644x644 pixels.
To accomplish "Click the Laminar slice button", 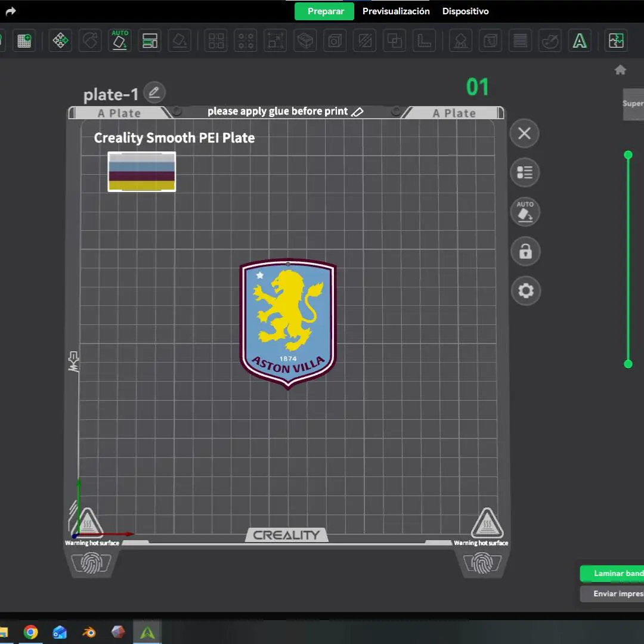I will (x=612, y=574).
